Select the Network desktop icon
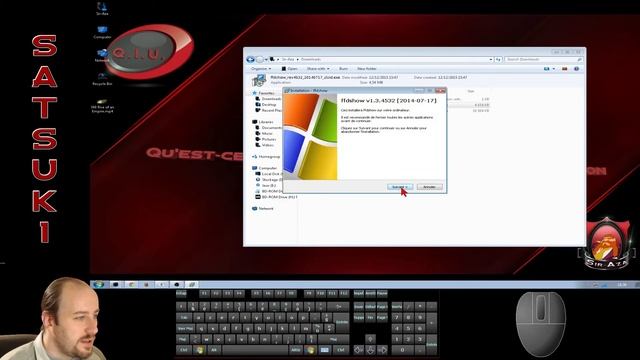Image resolution: width=640 pixels, height=360 pixels. click(x=102, y=56)
